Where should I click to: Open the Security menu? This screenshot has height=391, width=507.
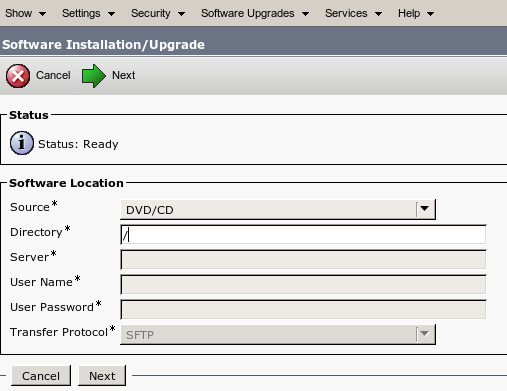(x=158, y=13)
